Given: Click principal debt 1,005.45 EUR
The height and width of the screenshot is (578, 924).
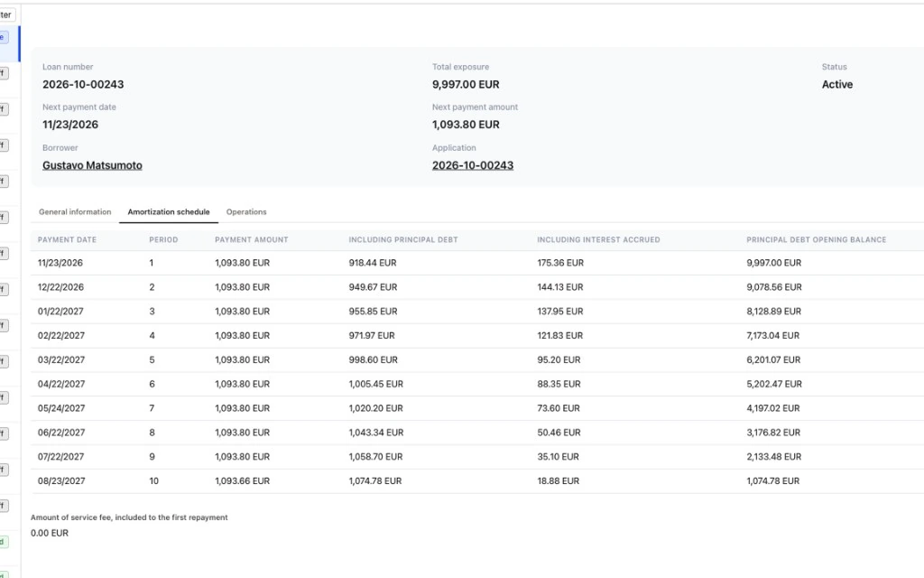Looking at the screenshot, I should [x=376, y=384].
